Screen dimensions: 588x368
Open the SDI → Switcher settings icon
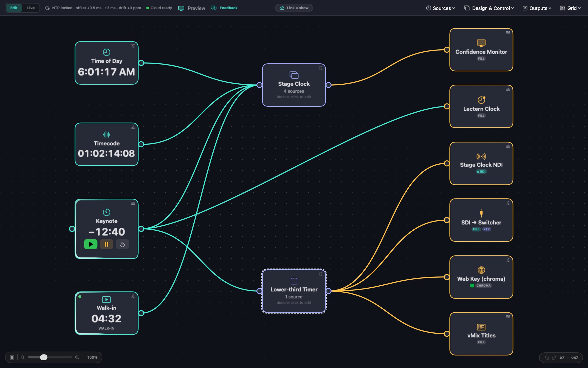[508, 203]
